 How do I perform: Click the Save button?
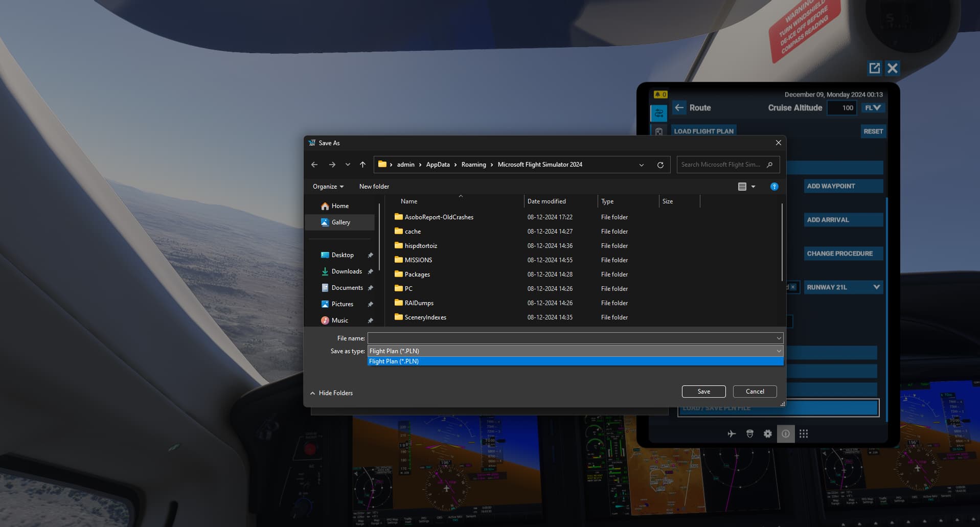[703, 391]
